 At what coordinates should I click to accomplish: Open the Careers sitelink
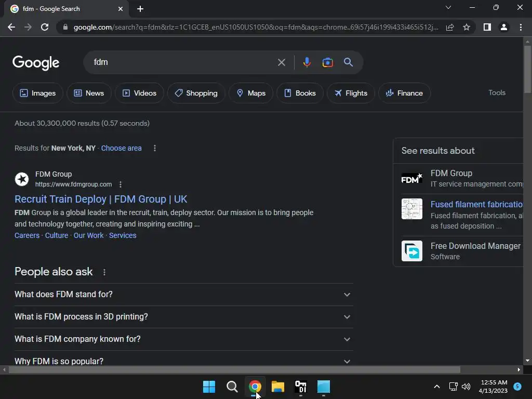(x=27, y=235)
